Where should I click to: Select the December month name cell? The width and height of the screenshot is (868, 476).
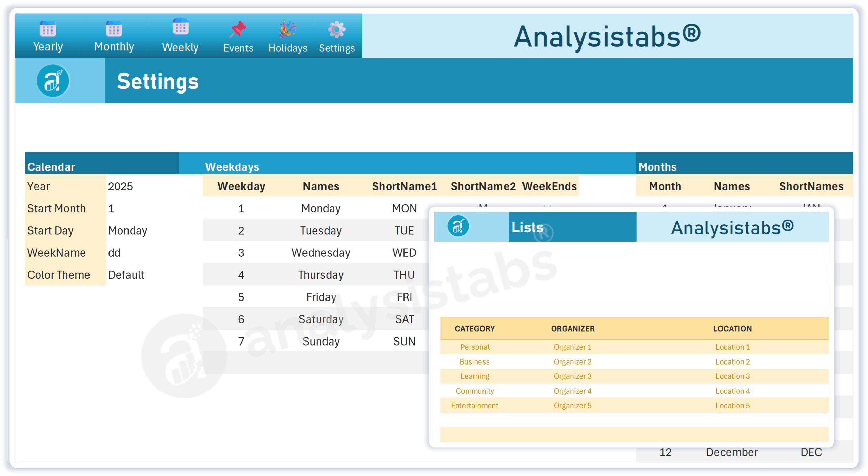click(732, 452)
